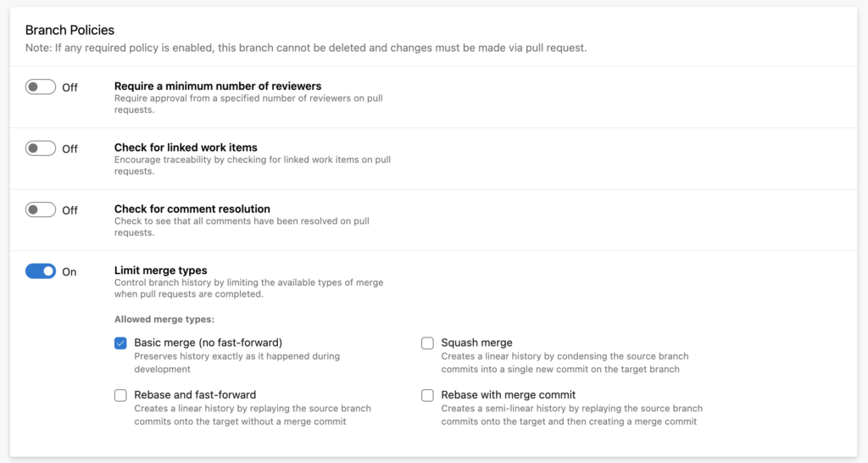The width and height of the screenshot is (868, 463).
Task: Uncheck the Basic merge (no fast-forward) checkbox
Action: [120, 343]
